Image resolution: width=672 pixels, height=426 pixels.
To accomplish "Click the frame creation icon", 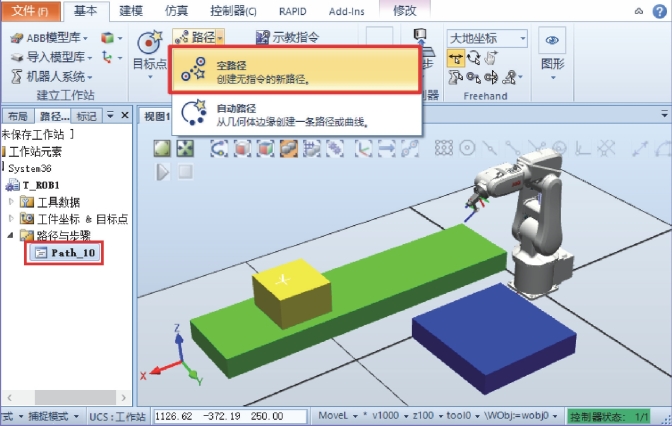I will point(107,57).
